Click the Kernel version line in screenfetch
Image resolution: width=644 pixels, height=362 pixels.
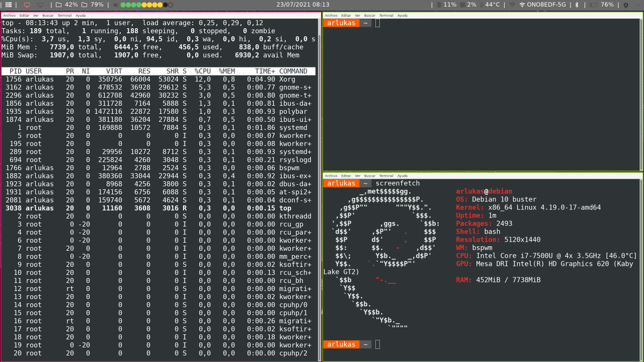click(528, 208)
